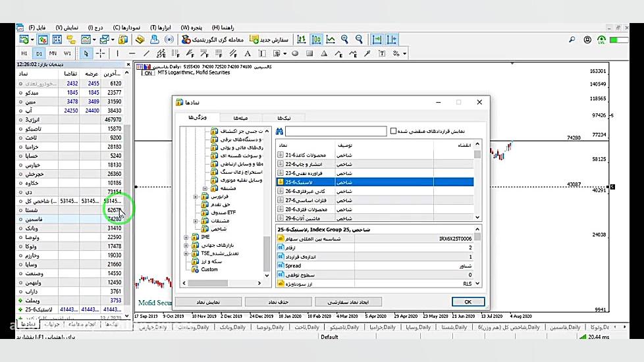Open dropdown arrow beside the envelope toolbar icon

(x=113, y=39)
